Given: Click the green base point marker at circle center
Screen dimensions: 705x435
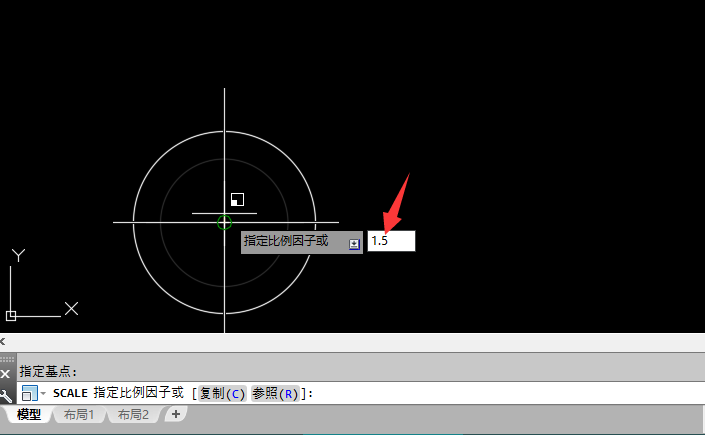Looking at the screenshot, I should pyautogui.click(x=224, y=222).
